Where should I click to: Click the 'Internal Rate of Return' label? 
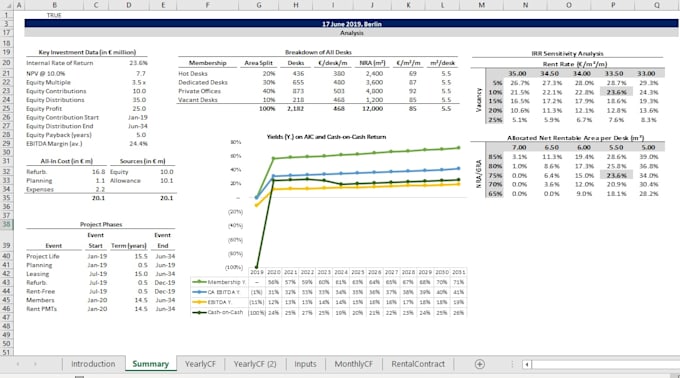click(59, 63)
